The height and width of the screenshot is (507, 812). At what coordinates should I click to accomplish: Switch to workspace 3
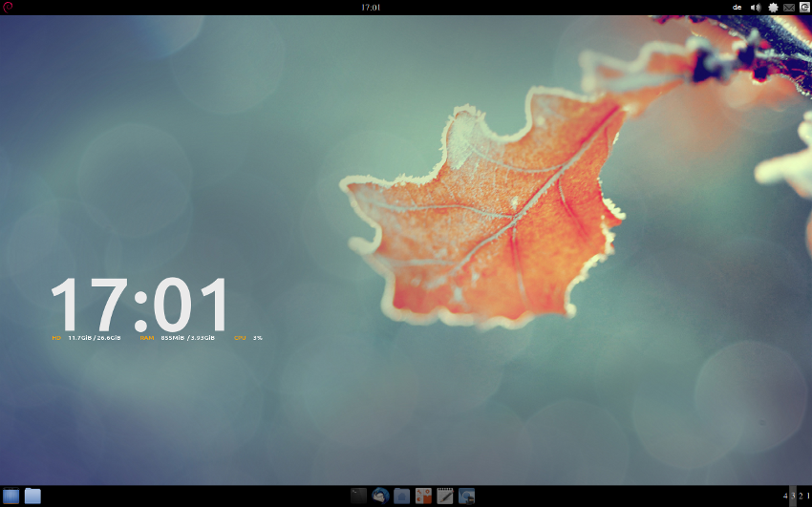click(x=793, y=496)
